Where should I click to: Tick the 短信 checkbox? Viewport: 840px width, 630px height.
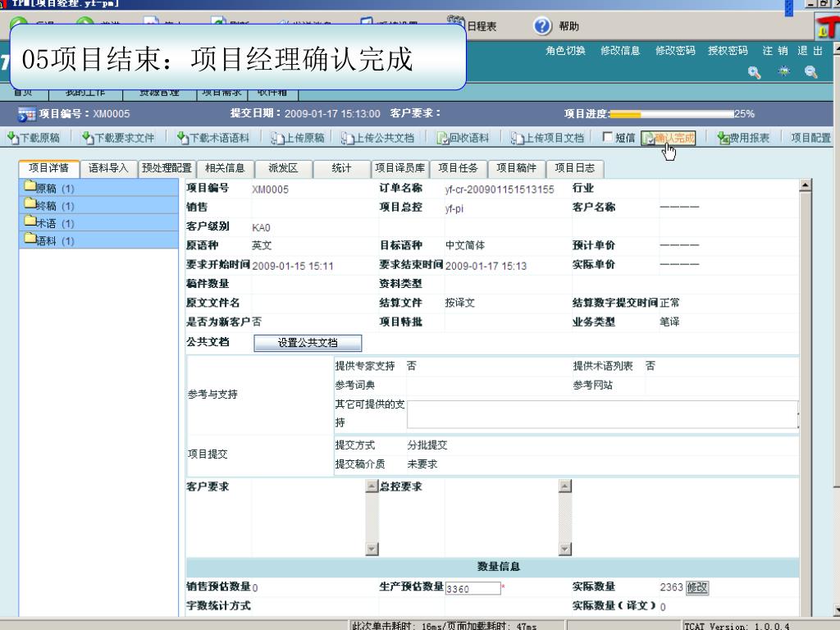tap(608, 137)
